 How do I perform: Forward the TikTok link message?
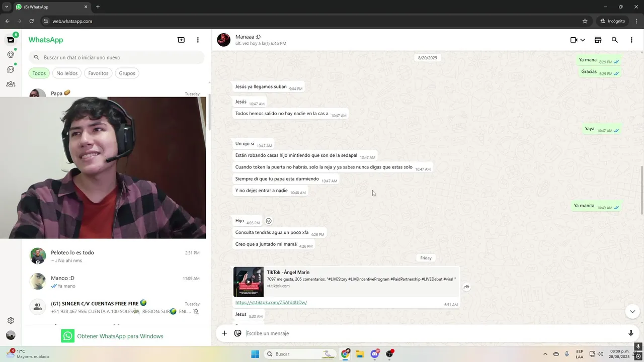point(466,287)
